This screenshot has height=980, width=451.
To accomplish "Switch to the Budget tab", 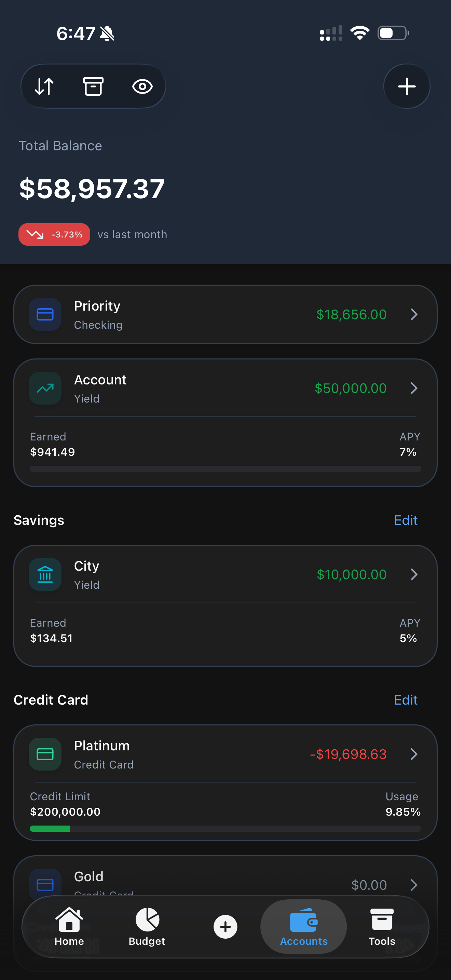I will pos(147,926).
